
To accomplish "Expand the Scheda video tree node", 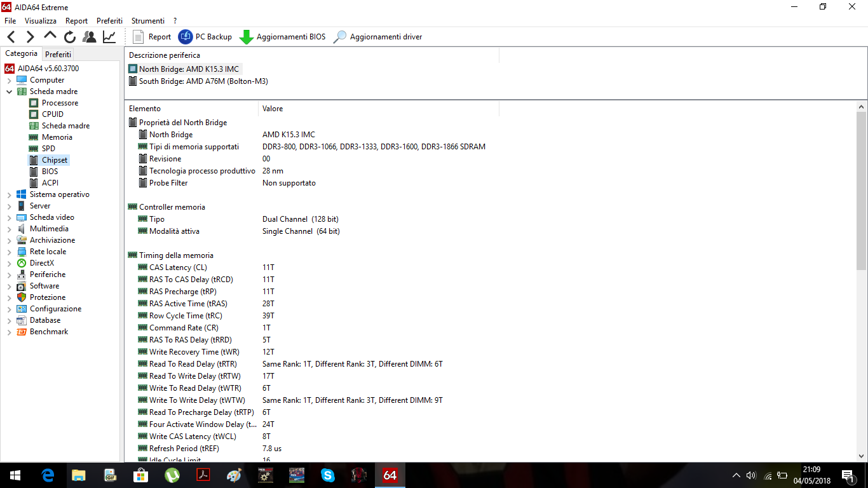I will tap(9, 217).
